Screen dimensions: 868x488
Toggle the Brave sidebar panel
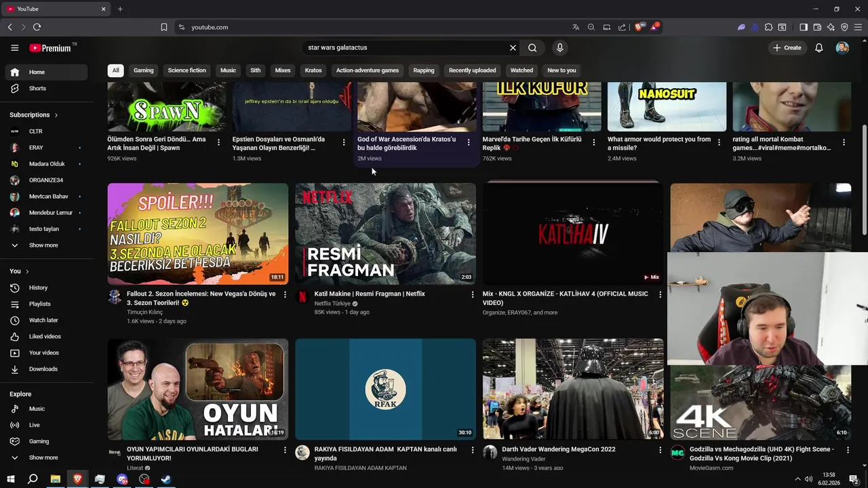click(x=804, y=27)
